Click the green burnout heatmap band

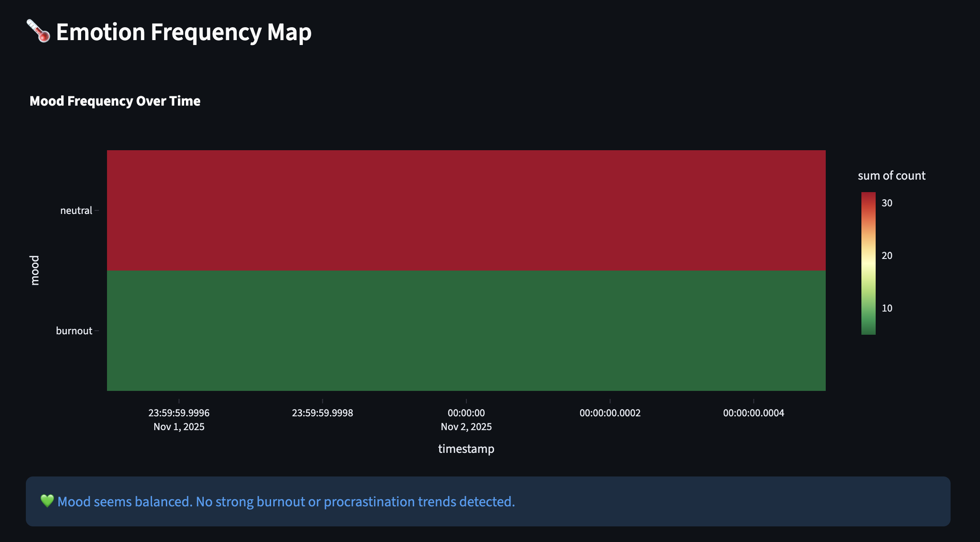point(466,331)
